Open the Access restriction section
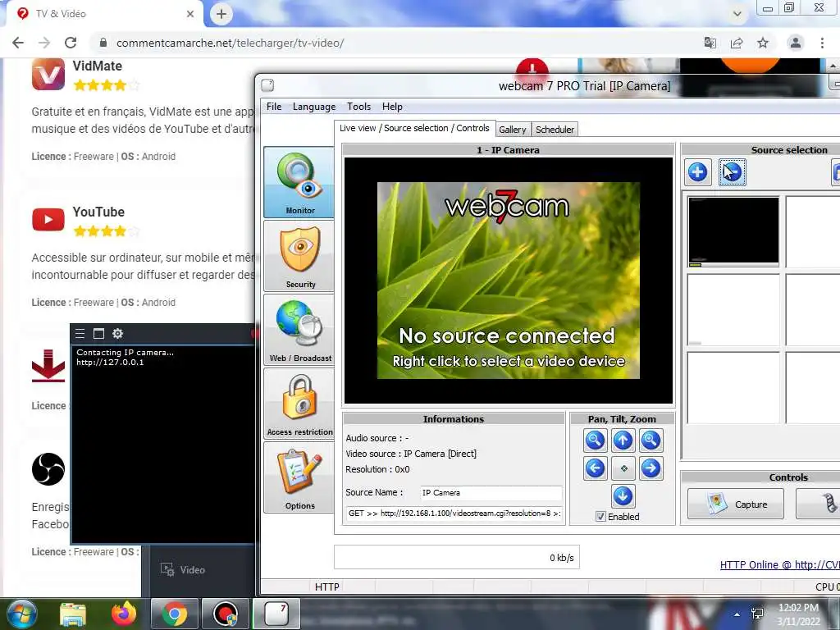Image resolution: width=840 pixels, height=630 pixels. 299,404
